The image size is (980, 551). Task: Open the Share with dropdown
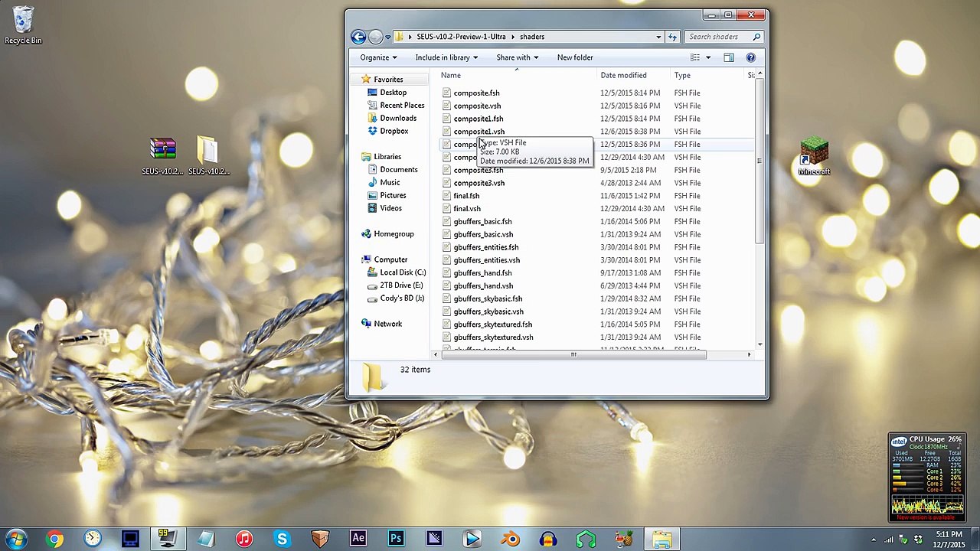point(517,57)
